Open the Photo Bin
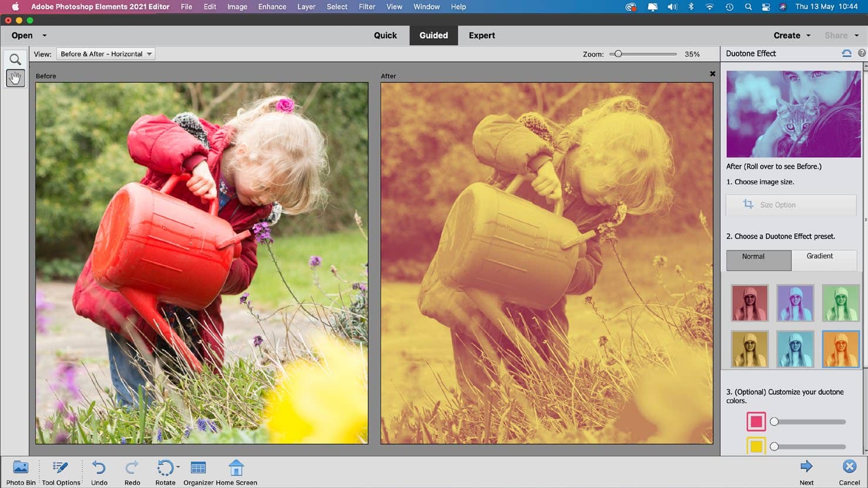This screenshot has height=488, width=868. (21, 473)
